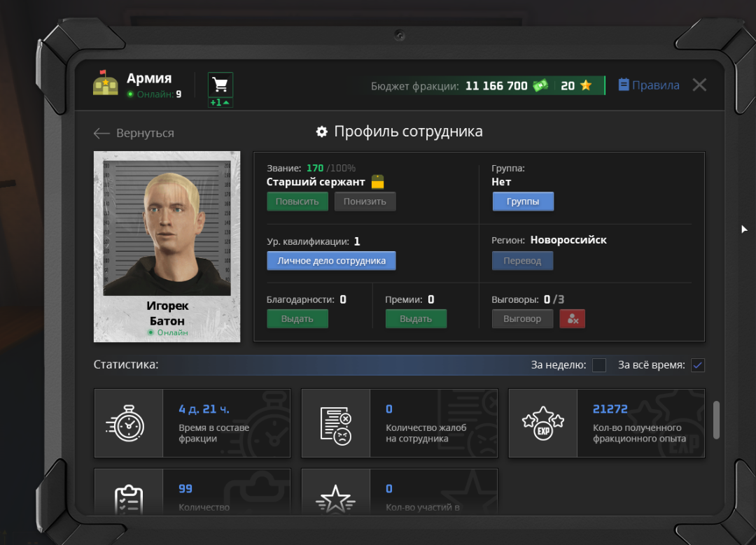
Task: Open the 'Правила' rules link
Action: pyautogui.click(x=649, y=85)
